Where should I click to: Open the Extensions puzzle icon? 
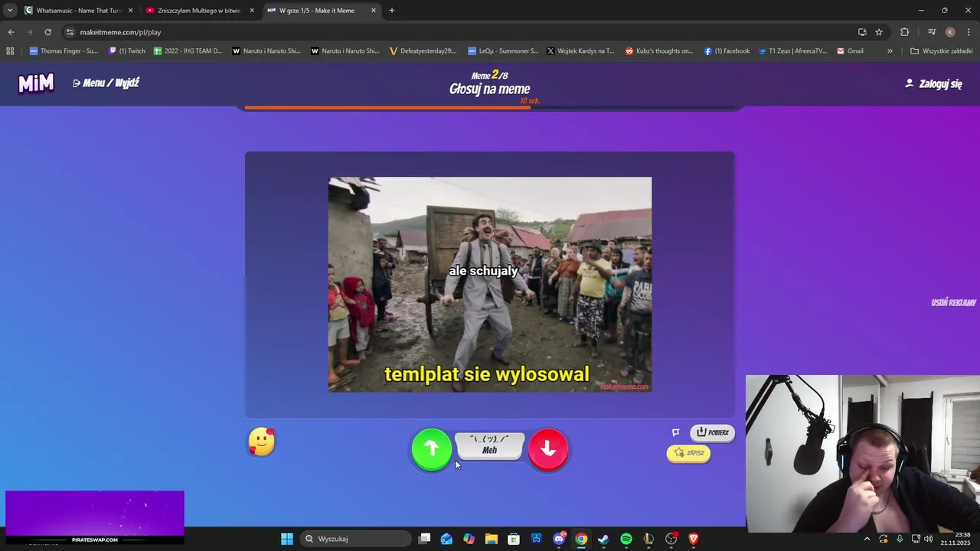click(x=905, y=32)
